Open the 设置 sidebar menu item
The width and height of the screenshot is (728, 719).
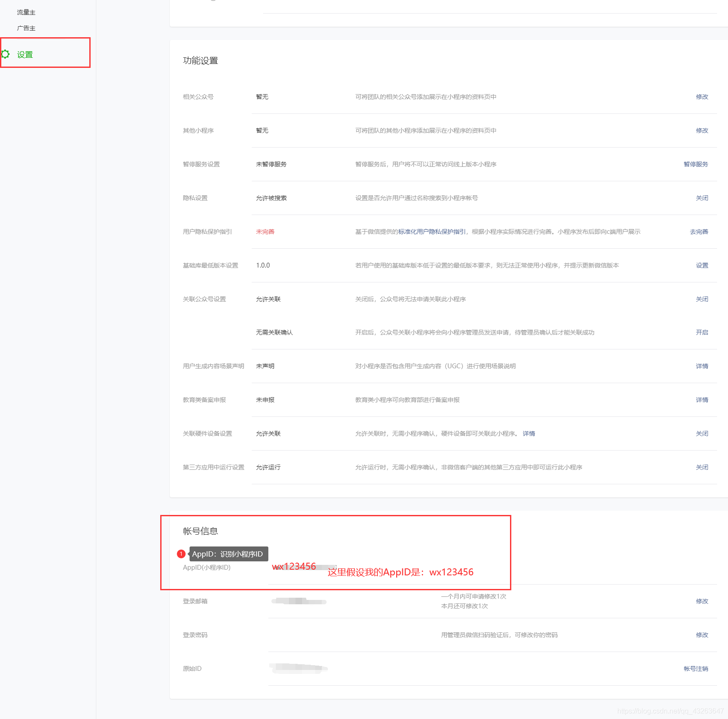click(x=25, y=55)
